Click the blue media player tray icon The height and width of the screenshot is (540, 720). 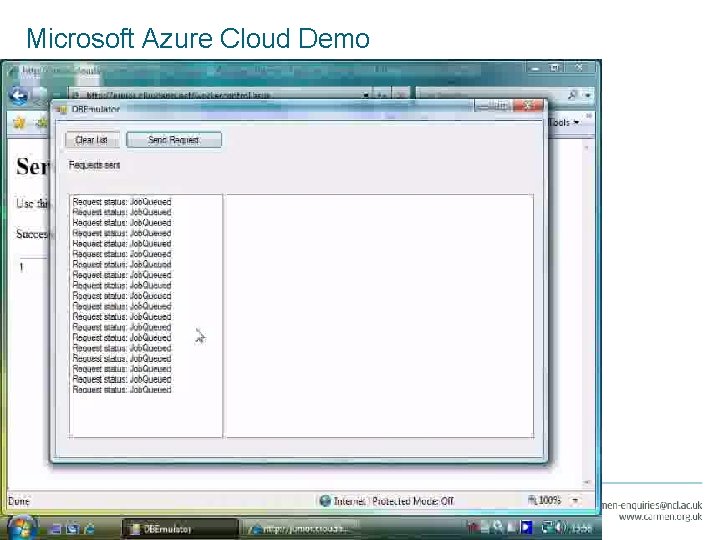click(527, 527)
